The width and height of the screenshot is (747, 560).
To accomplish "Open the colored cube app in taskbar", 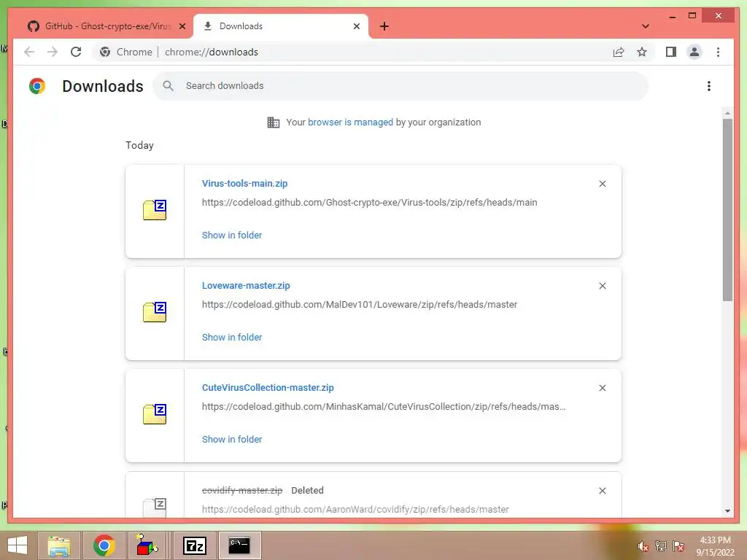I will point(147,545).
